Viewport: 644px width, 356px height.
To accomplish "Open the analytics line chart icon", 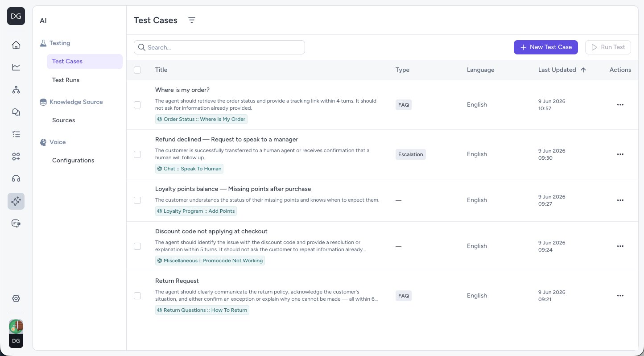I will (x=16, y=67).
